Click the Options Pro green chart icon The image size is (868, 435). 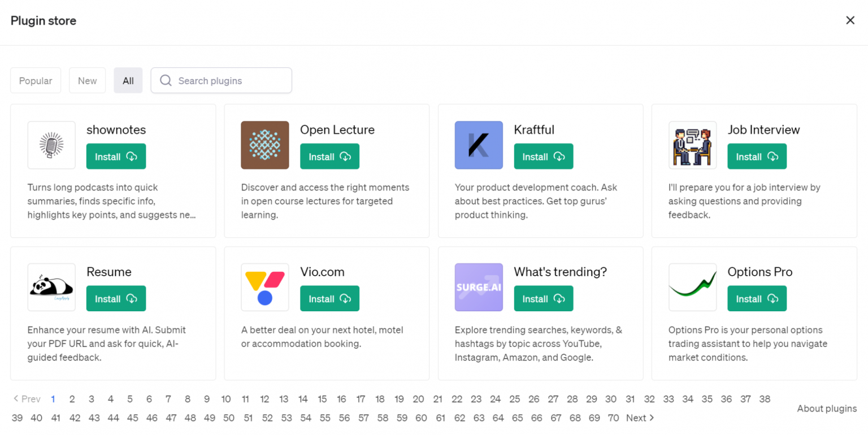(x=692, y=287)
